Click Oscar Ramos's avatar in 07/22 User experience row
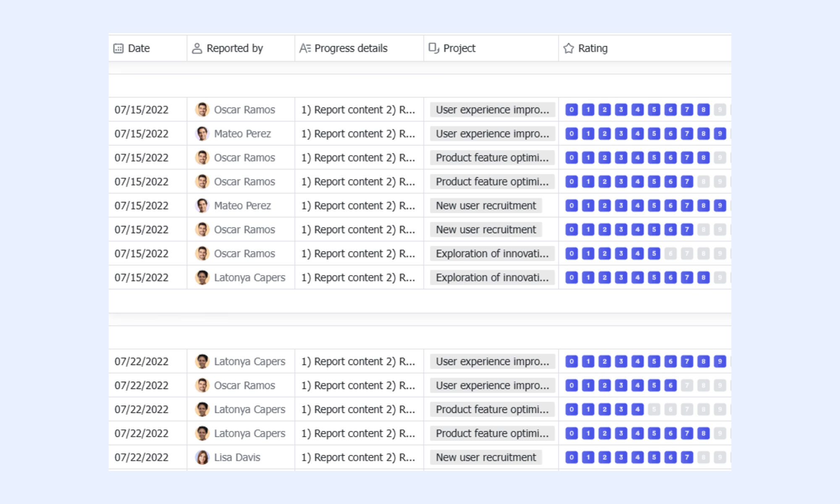This screenshot has height=504, width=840. tap(202, 385)
